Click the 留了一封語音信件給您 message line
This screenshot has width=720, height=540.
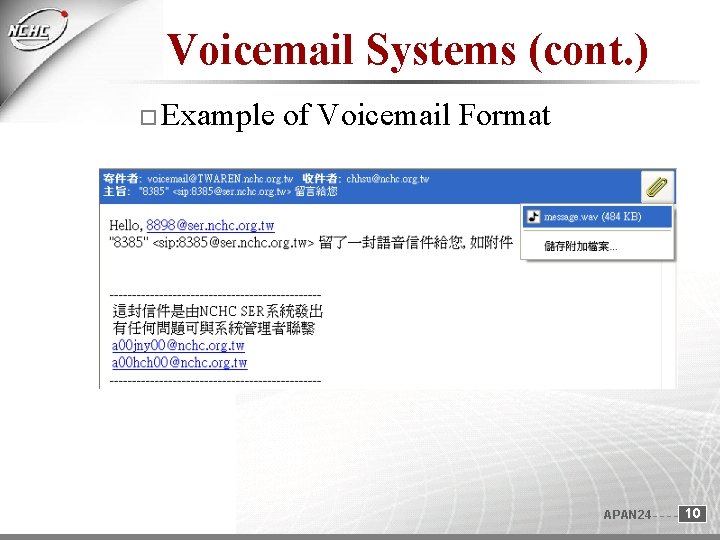point(311,242)
